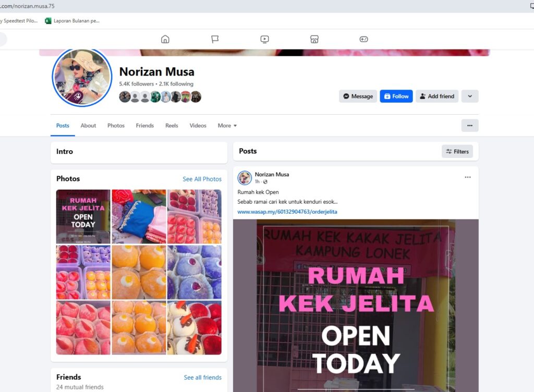This screenshot has height=392, width=534.
Task: Follow Norizan Musa
Action: click(x=396, y=96)
